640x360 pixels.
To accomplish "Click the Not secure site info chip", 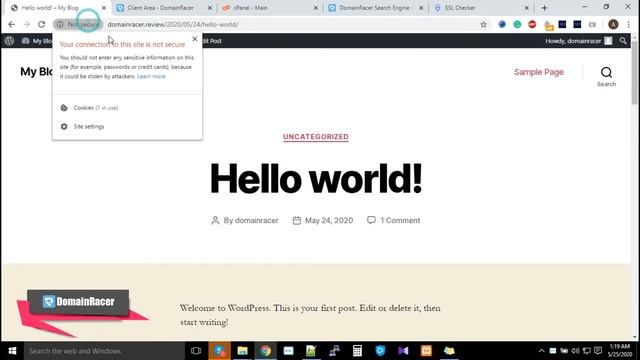I will pyautogui.click(x=78, y=24).
